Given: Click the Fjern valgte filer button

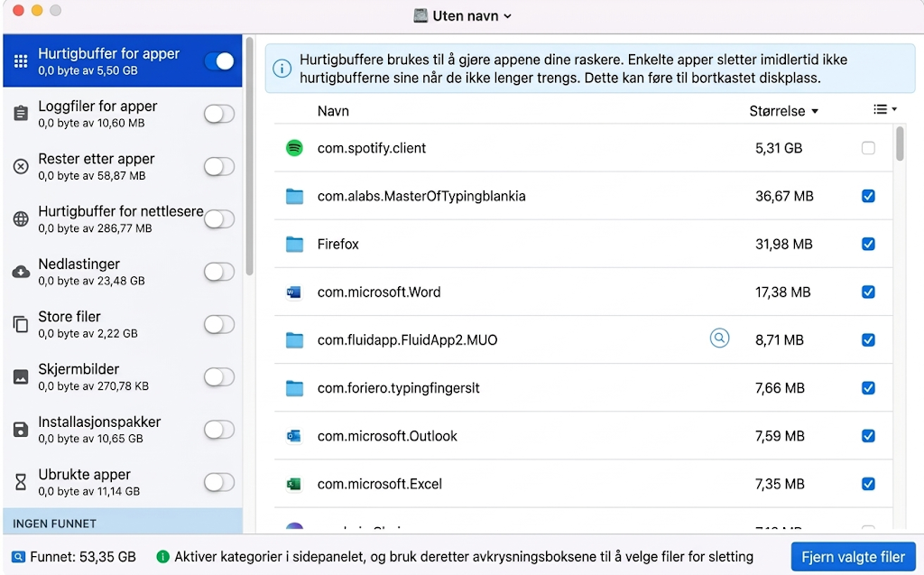Looking at the screenshot, I should click(x=853, y=557).
